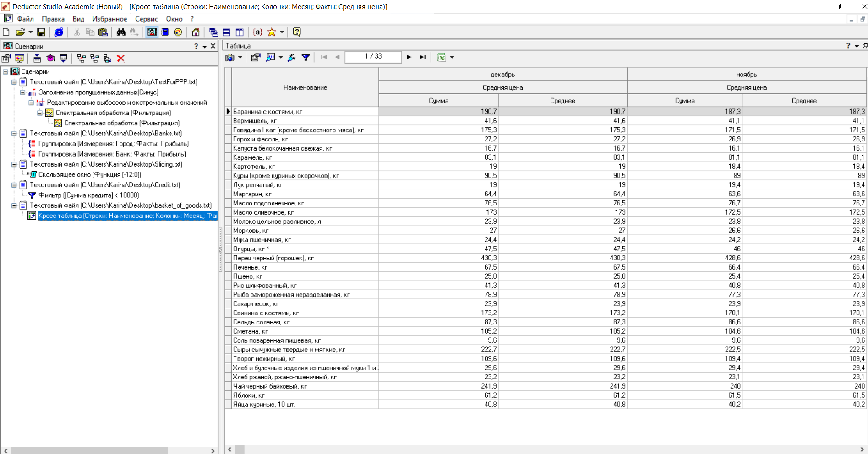This screenshot has width=868, height=454.
Task: Toggle the Scenarios panel toolbar button
Action: pos(152,32)
